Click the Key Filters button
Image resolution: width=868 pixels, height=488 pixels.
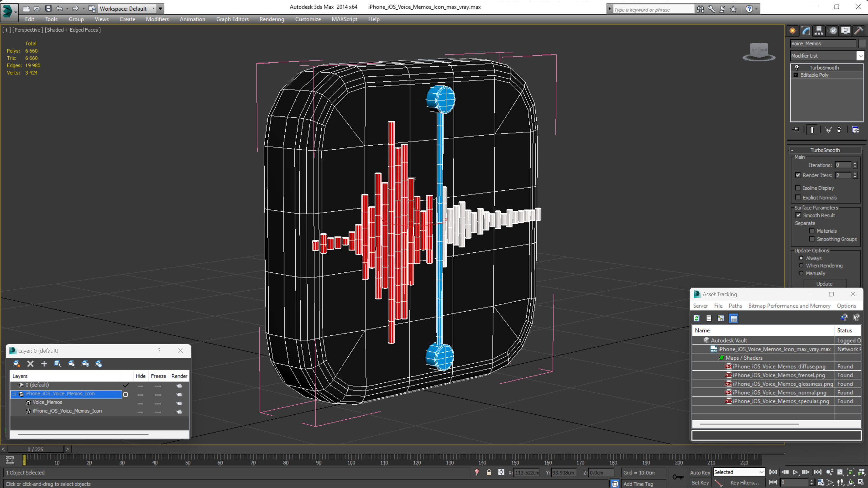pos(744,483)
